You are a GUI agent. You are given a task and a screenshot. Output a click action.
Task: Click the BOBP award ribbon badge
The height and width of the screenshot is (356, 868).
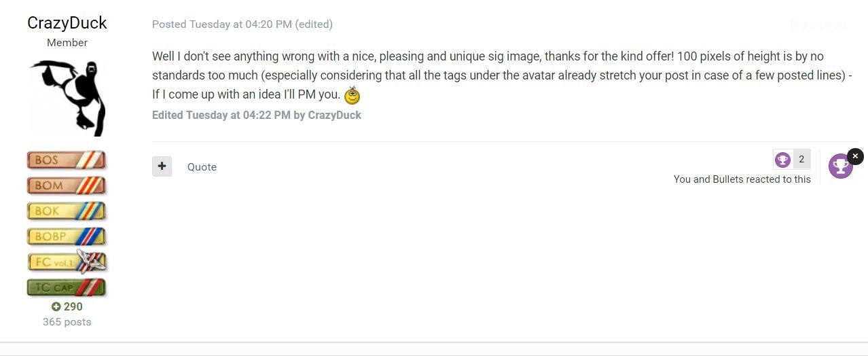click(67, 236)
